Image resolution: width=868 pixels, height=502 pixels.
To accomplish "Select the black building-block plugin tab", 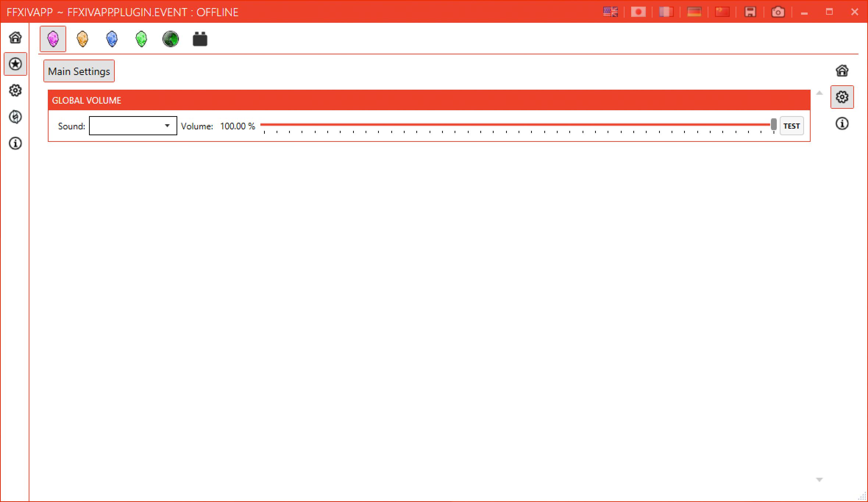I will tap(200, 39).
